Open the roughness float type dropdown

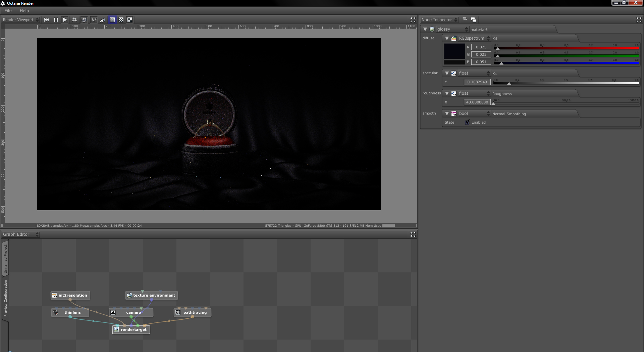coord(474,93)
